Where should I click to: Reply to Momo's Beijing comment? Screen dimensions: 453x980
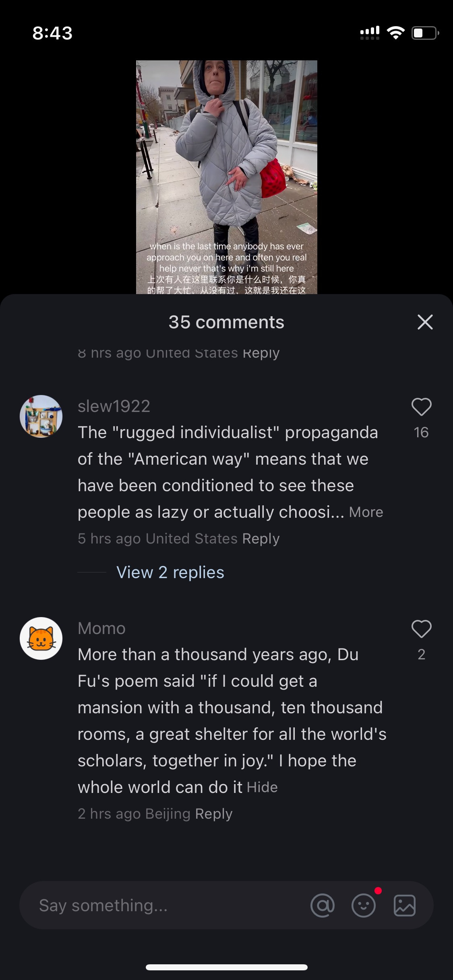pyautogui.click(x=214, y=814)
